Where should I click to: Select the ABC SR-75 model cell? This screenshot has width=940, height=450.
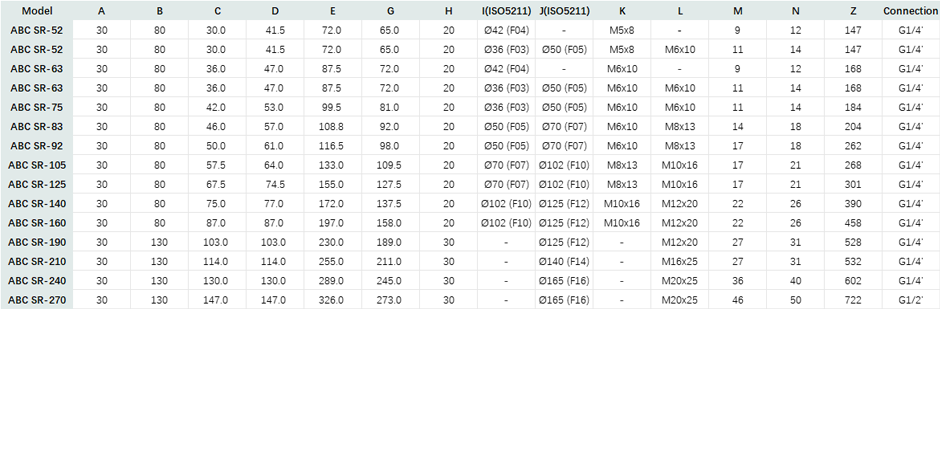coord(36,107)
